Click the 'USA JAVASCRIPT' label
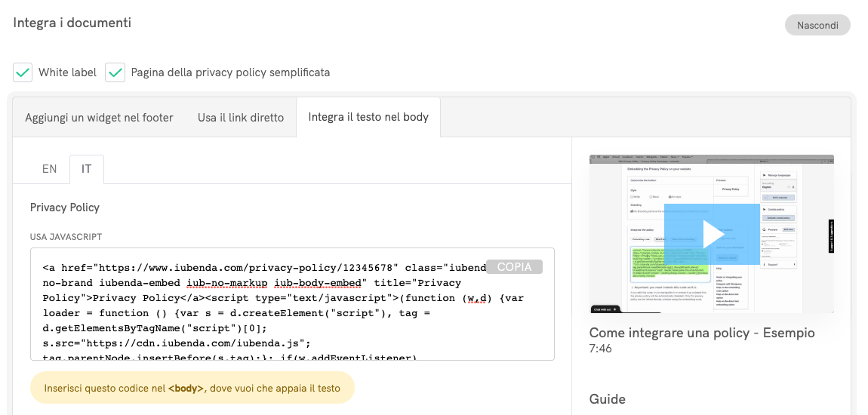This screenshot has width=868, height=415. (x=66, y=237)
